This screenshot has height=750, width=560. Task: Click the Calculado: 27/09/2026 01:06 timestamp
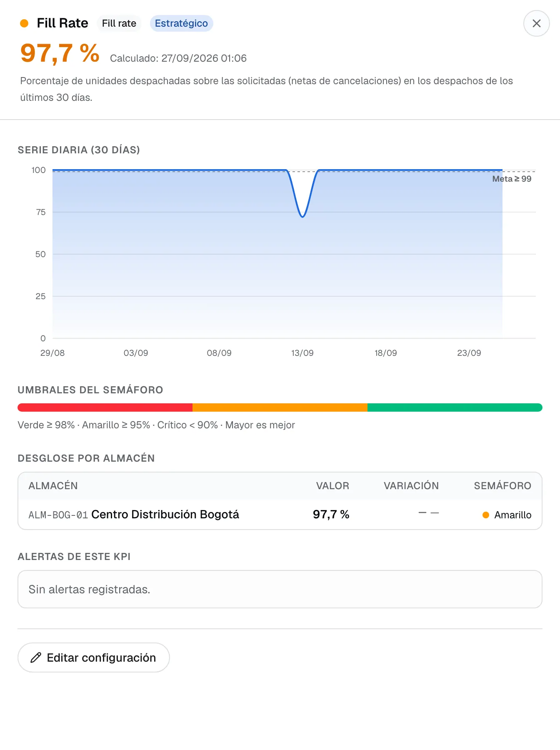[x=178, y=58]
